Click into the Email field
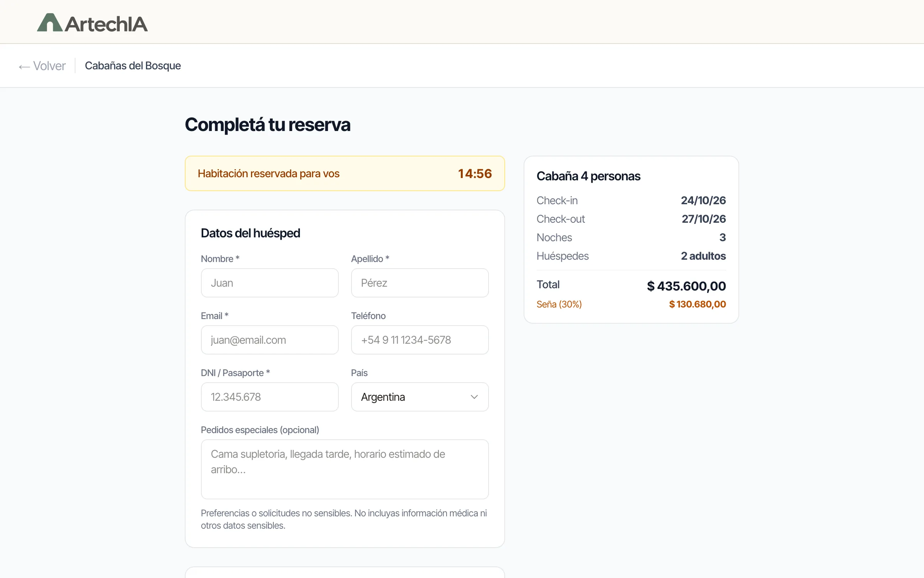The width and height of the screenshot is (924, 578). (269, 340)
